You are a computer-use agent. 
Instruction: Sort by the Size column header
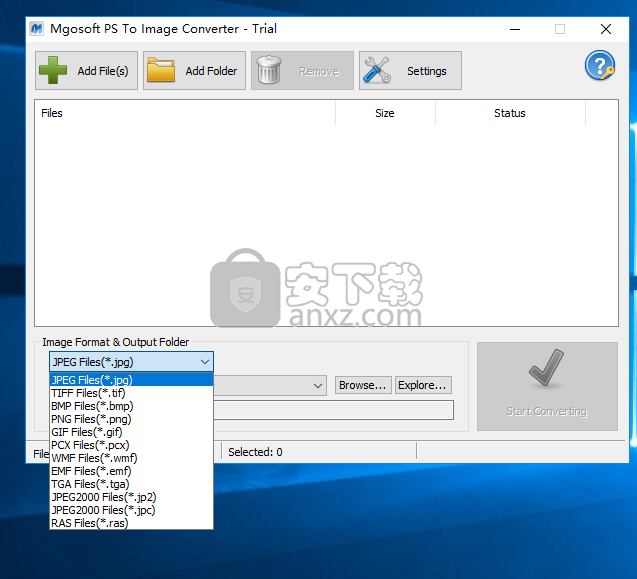[x=385, y=113]
